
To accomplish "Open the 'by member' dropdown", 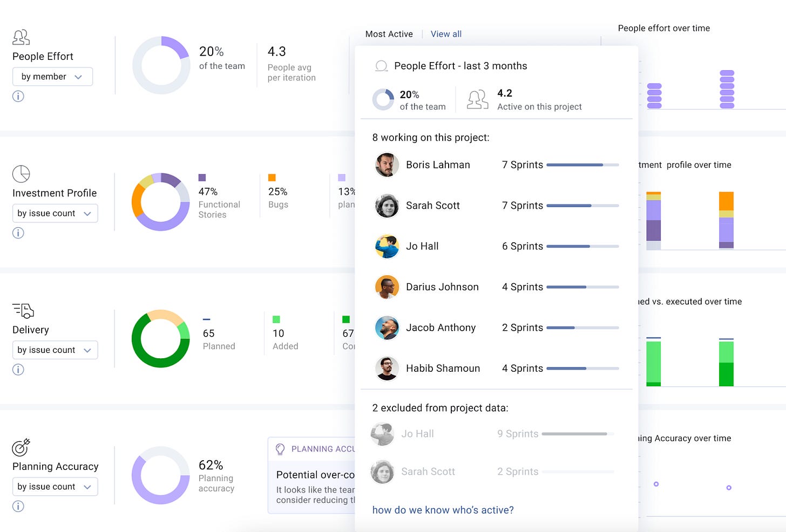I will pyautogui.click(x=52, y=76).
